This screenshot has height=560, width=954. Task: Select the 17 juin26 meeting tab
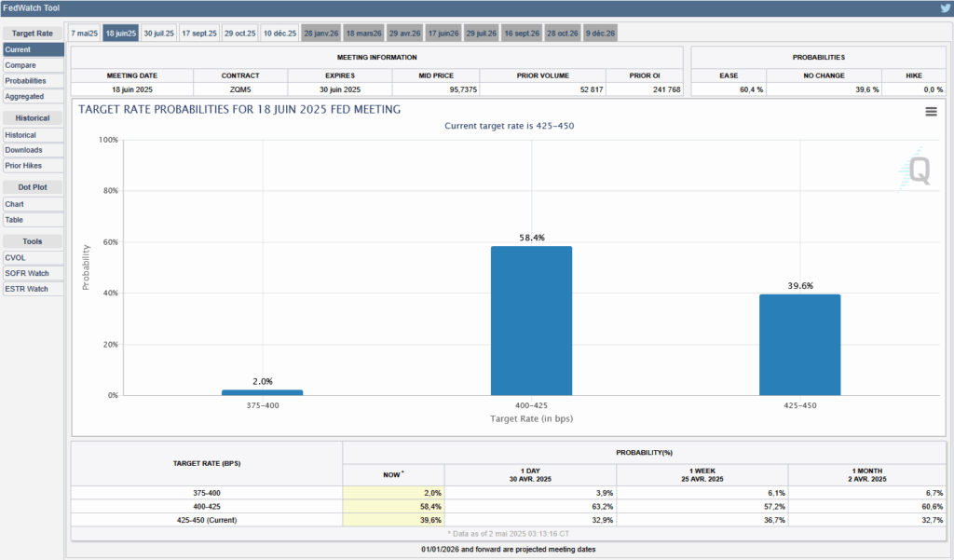coord(443,34)
